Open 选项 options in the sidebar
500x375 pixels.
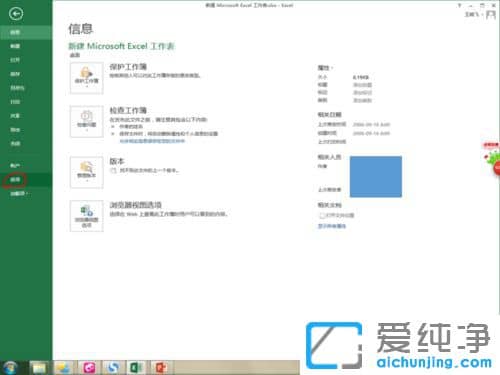click(x=26, y=180)
